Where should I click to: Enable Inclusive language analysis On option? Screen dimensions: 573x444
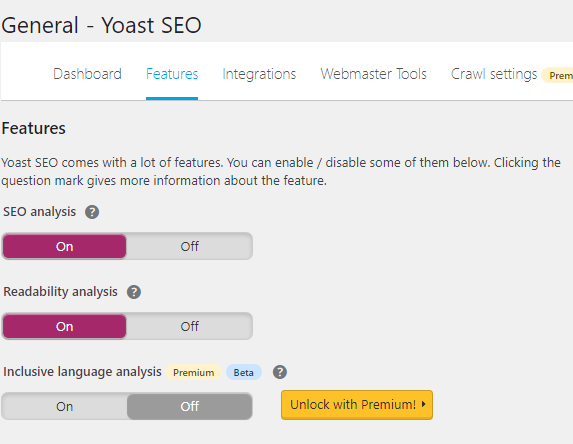tap(64, 406)
